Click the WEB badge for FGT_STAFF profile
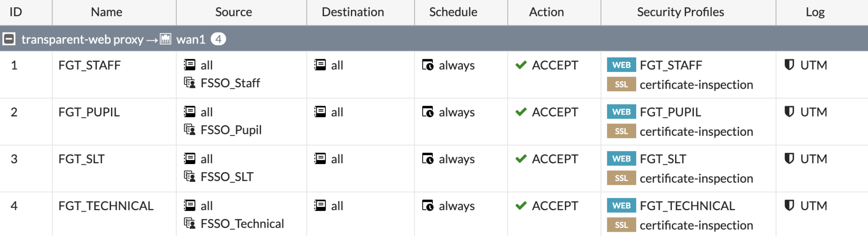 pyautogui.click(x=621, y=65)
